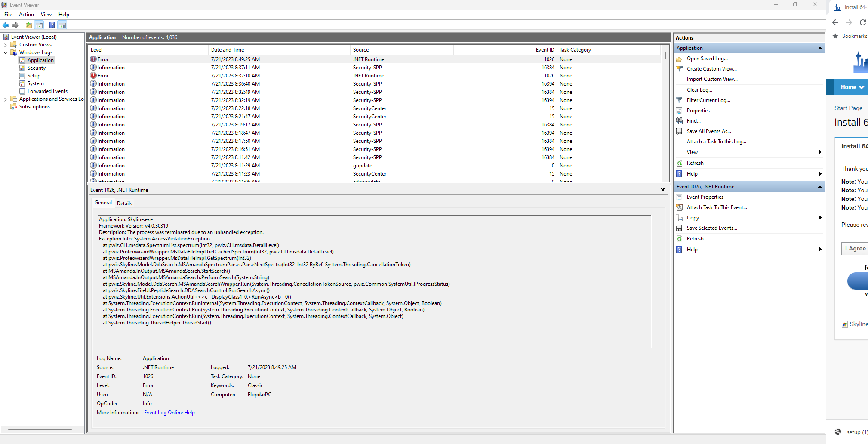Expand the Custom Views tree node
Screen dimensions: 868x444
tap(5, 45)
